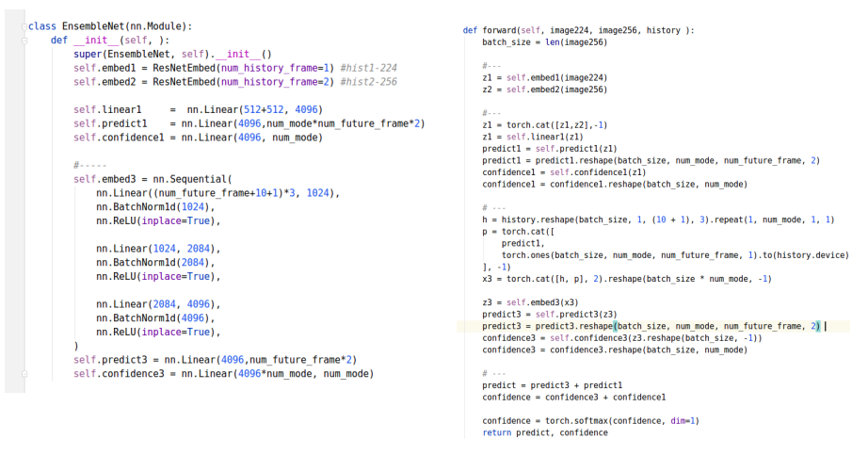This screenshot has height=472, width=868.
Task: Click the confidence = torch.softmax line
Action: 590,421
